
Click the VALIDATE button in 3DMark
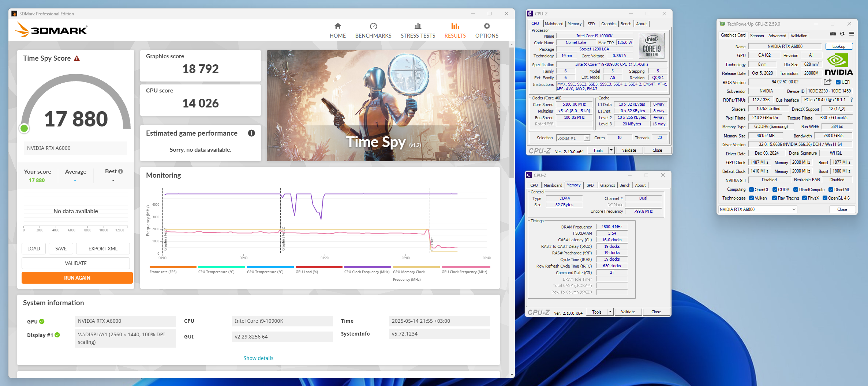coord(76,263)
